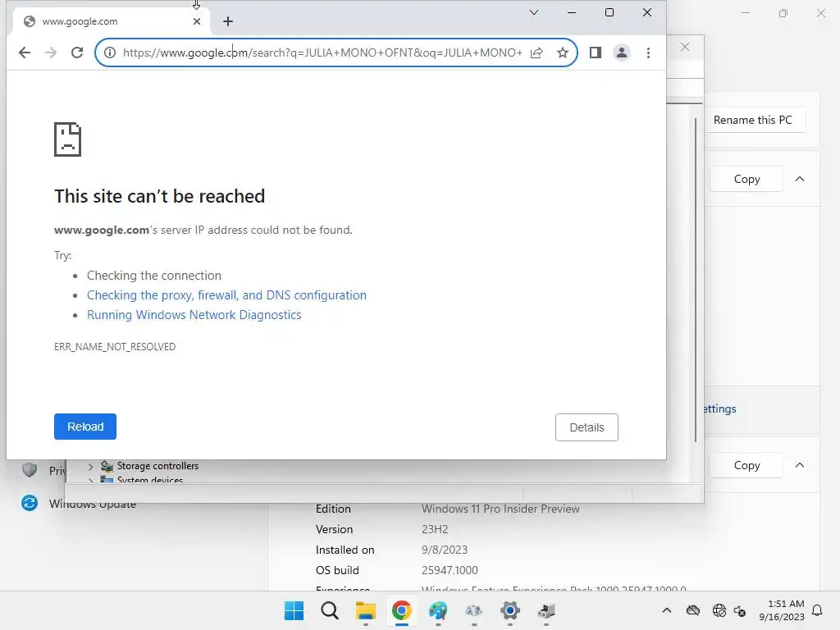
Task: Open taskbar Search
Action: tap(330, 610)
